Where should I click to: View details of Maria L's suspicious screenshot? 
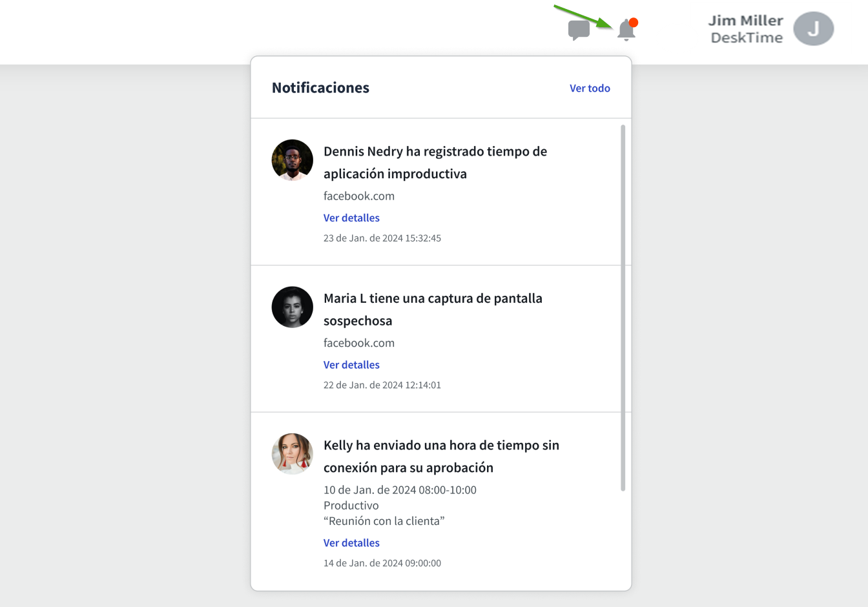pos(351,365)
